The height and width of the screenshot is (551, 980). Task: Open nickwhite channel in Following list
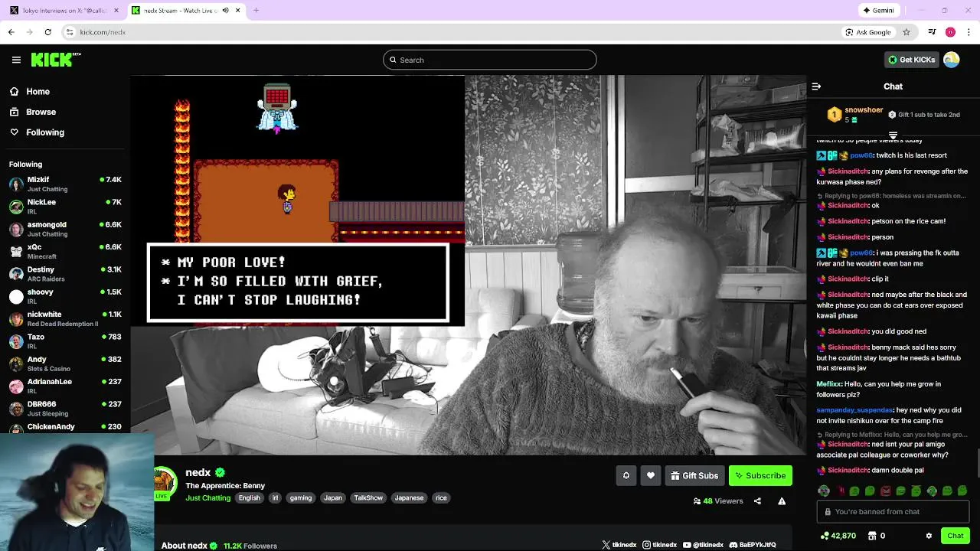(x=65, y=318)
